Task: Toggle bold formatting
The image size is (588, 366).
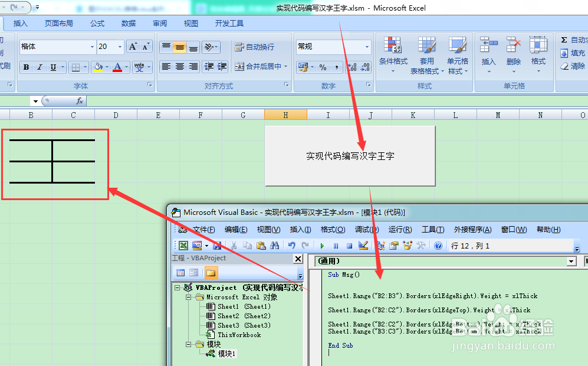Action: point(26,67)
